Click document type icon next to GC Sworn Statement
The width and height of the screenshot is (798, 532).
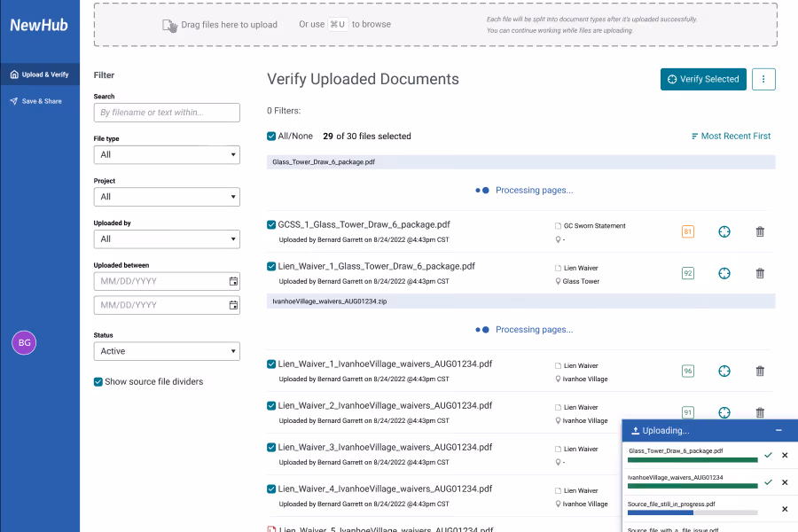tap(558, 226)
